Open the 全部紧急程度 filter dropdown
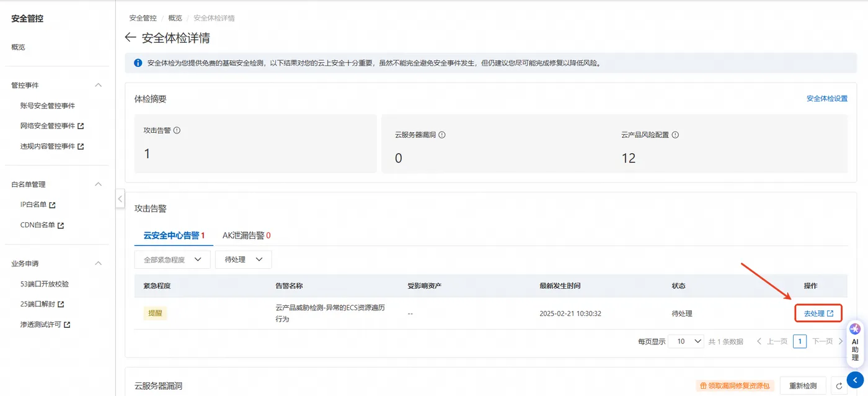Viewport: 868px width, 396px height. [x=172, y=259]
